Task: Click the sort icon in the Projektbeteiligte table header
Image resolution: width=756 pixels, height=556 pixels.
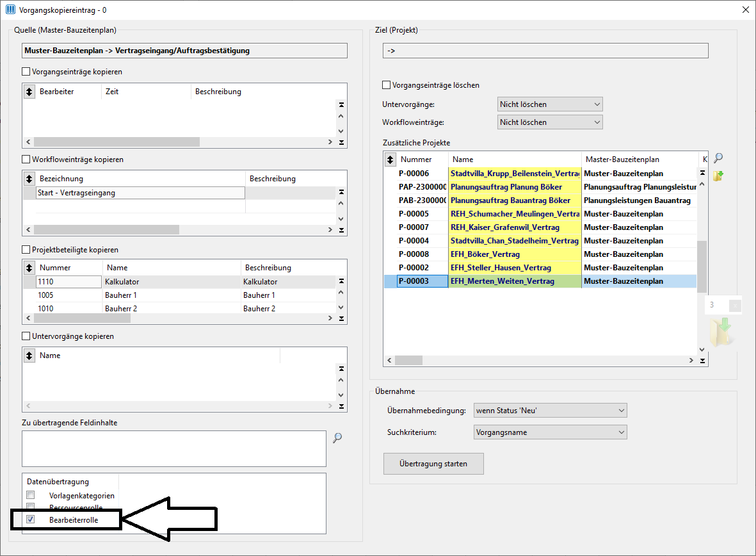Action: click(29, 267)
